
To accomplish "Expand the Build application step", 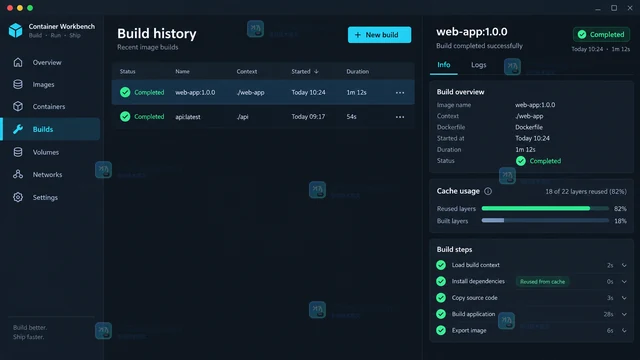I will 624,314.
